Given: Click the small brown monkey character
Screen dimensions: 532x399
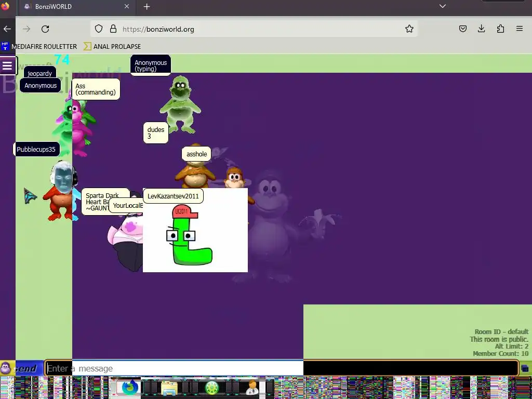Looking at the screenshot, I should point(235,178).
